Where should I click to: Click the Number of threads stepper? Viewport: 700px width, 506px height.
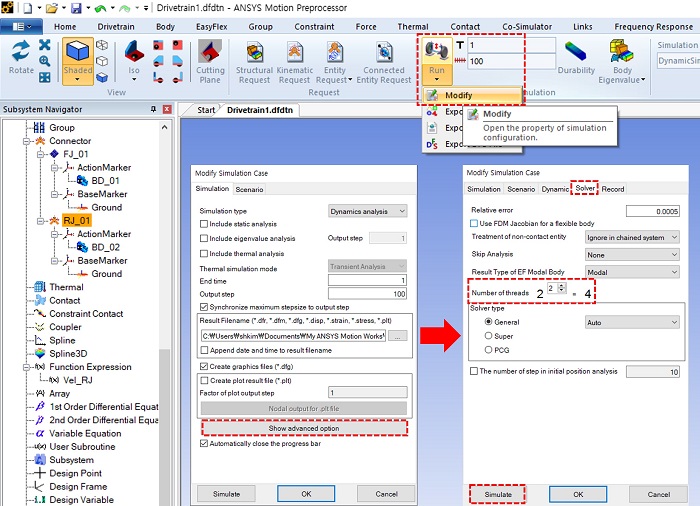[x=562, y=288]
